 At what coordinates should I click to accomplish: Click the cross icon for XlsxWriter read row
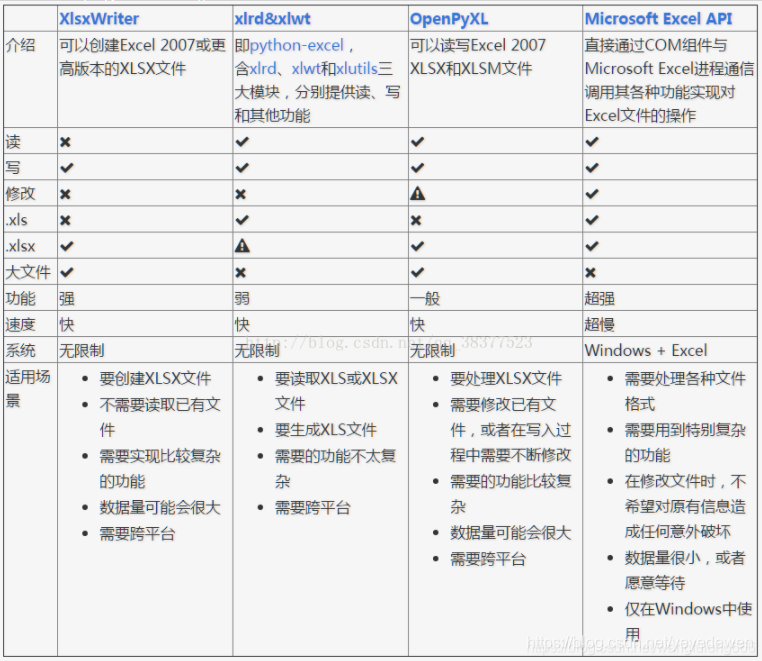click(65, 142)
